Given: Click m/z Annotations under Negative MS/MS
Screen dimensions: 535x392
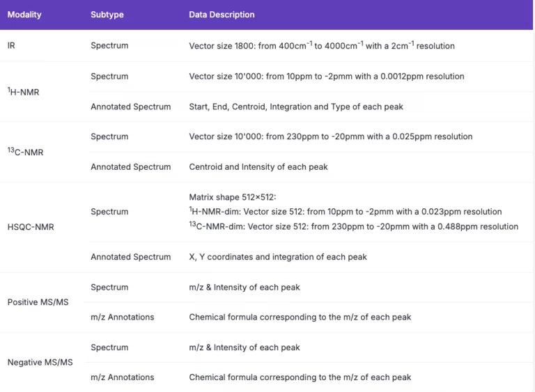Looking at the screenshot, I should (x=122, y=377).
